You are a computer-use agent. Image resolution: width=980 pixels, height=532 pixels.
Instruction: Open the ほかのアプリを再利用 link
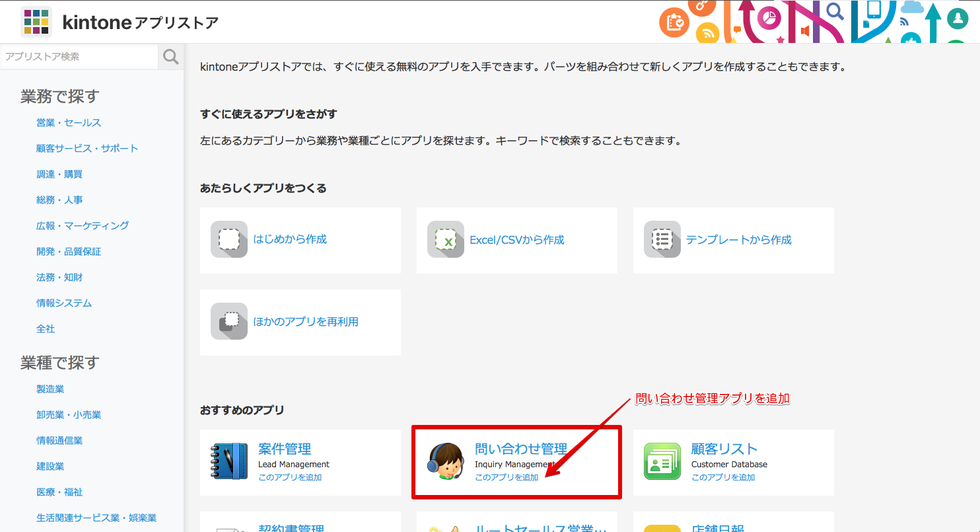click(306, 322)
